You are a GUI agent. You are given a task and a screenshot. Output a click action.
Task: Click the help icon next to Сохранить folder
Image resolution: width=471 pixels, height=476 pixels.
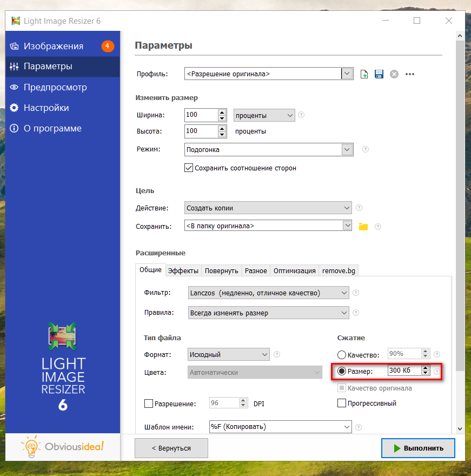click(x=378, y=227)
